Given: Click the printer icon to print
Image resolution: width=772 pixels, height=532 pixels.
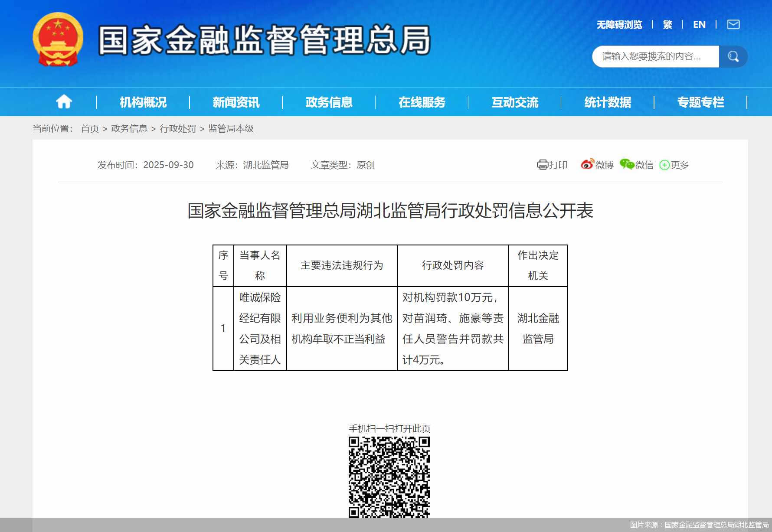Looking at the screenshot, I should (543, 165).
